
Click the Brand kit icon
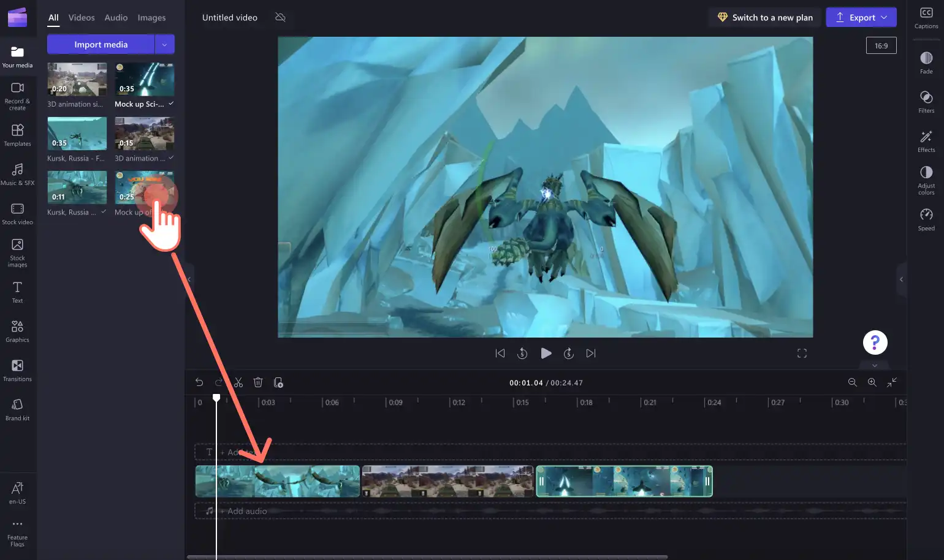(17, 410)
